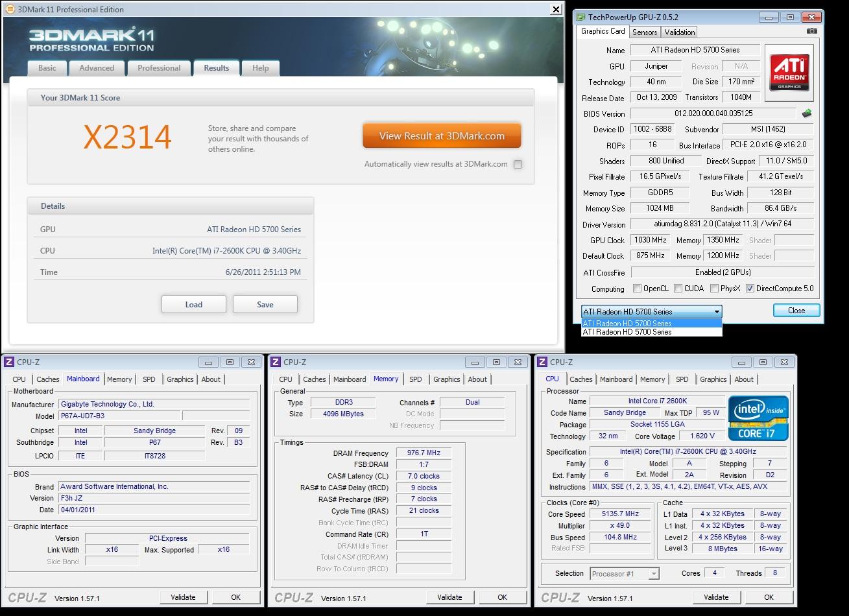Click the Z icon of the CPU-Z Memory window
849x616 pixels.
click(x=276, y=362)
